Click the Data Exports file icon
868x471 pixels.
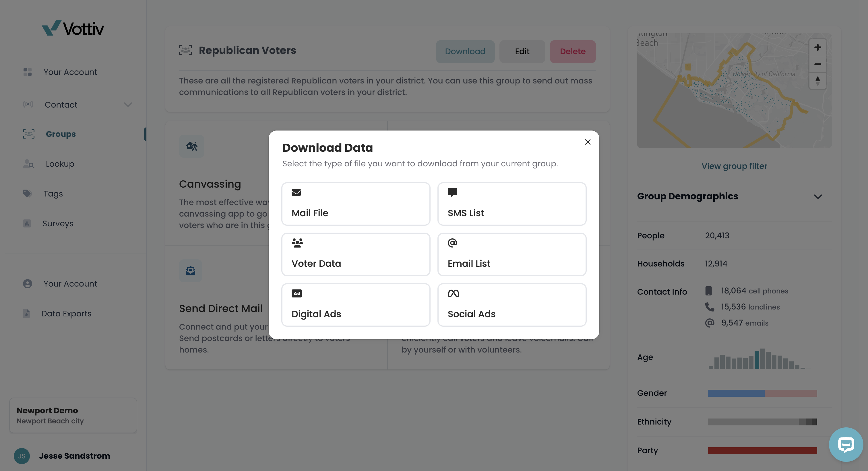point(26,314)
